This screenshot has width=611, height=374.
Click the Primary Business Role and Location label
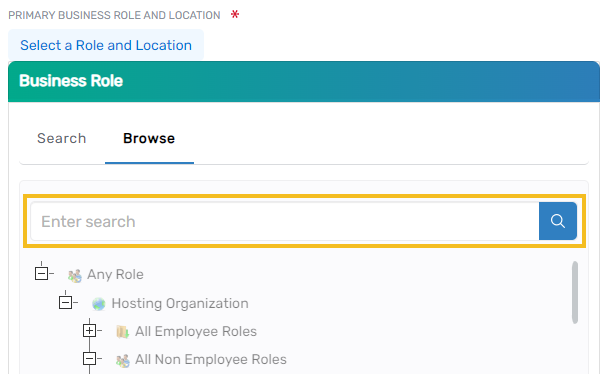(x=114, y=15)
